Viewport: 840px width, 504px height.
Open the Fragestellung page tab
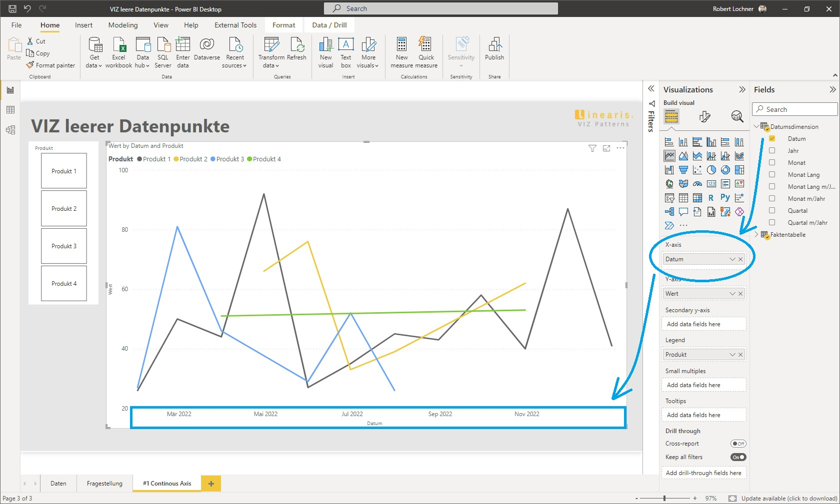click(104, 483)
